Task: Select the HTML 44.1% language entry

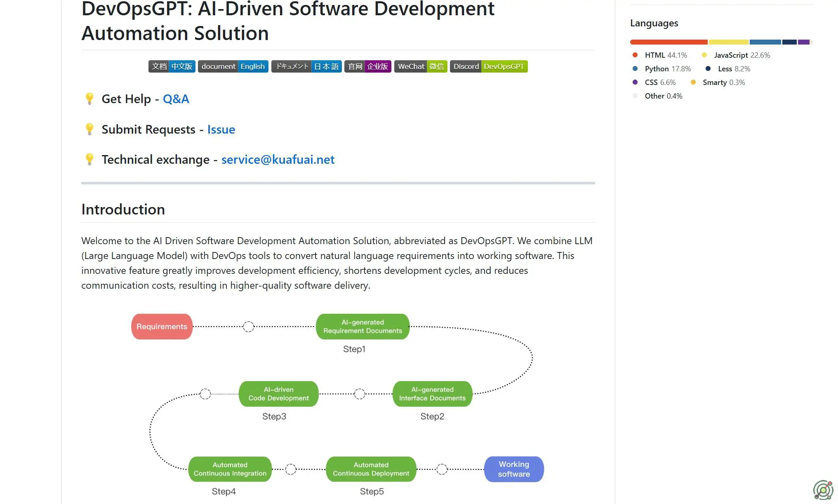Action: click(x=659, y=55)
